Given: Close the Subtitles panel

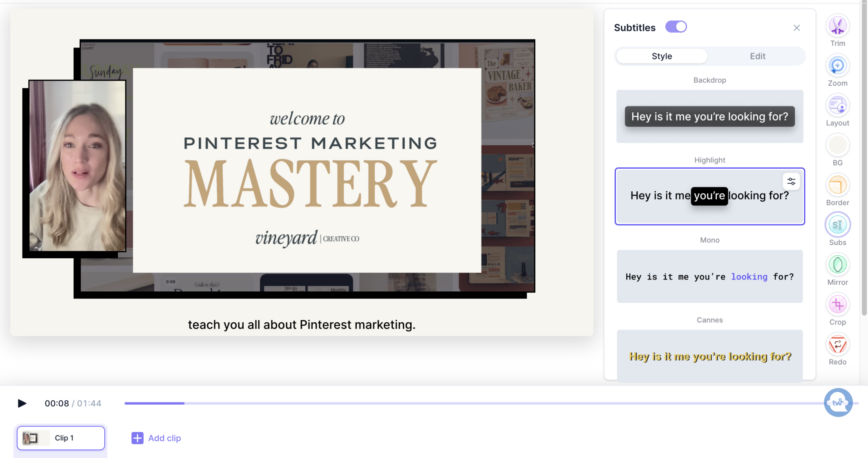Looking at the screenshot, I should pos(797,28).
